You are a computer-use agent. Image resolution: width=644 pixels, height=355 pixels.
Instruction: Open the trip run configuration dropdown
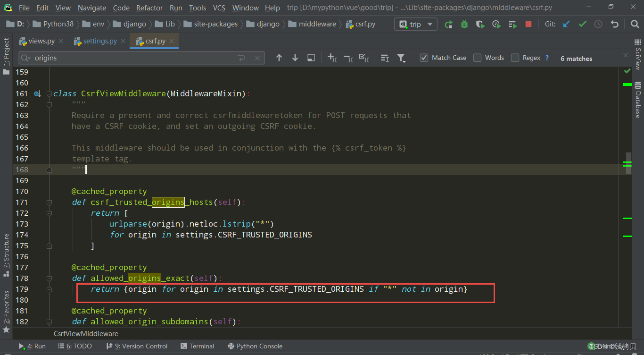point(416,24)
